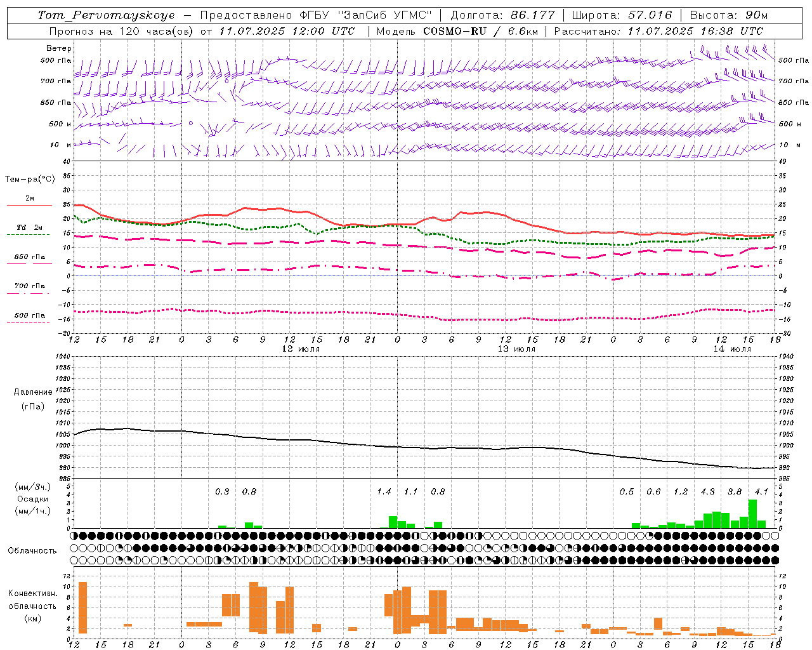Click the 4.1 precipitation amount
This screenshot has width=812, height=650.
point(761,492)
